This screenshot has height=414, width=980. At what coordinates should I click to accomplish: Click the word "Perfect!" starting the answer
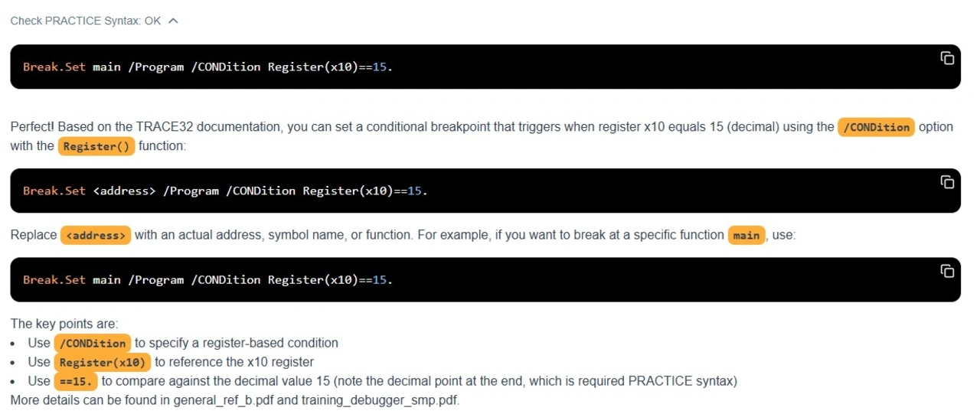click(32, 127)
